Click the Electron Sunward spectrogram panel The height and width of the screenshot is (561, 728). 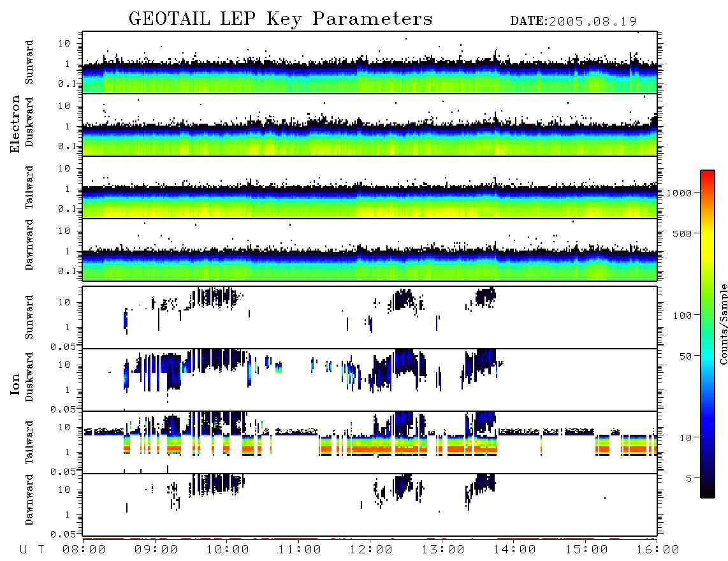point(370,62)
